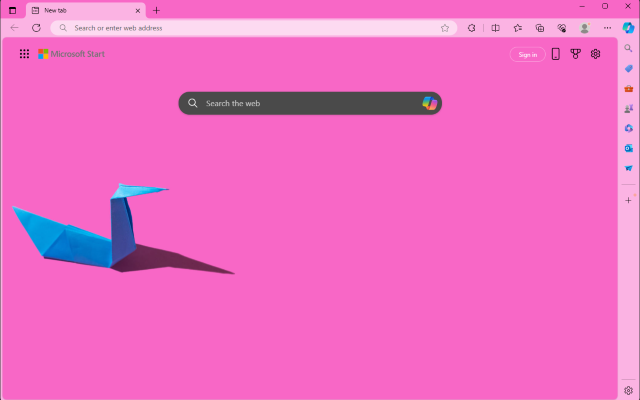Open Collections
The image size is (640, 400).
tap(540, 28)
